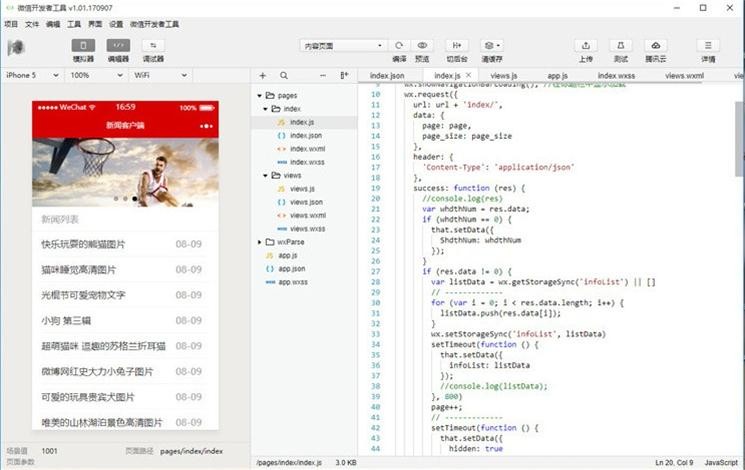This screenshot has height=470, width=745.
Task: Click the add new file plus icon
Action: pyautogui.click(x=263, y=76)
